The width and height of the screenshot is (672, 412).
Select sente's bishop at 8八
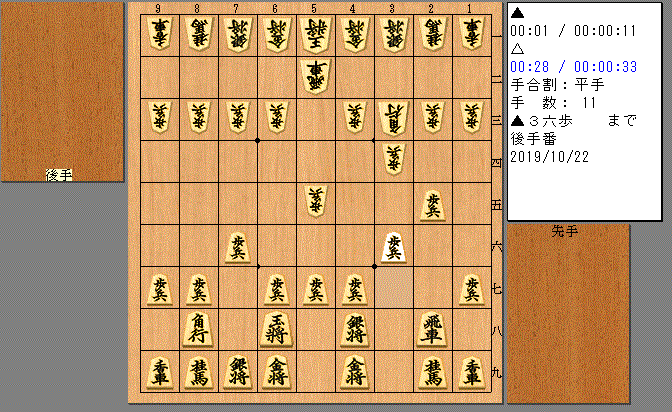pos(199,330)
